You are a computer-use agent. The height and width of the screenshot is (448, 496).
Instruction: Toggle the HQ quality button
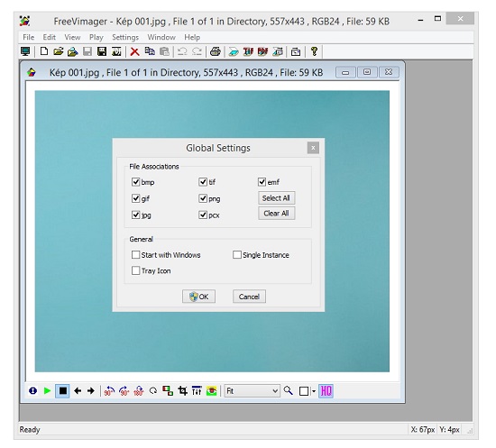click(326, 391)
